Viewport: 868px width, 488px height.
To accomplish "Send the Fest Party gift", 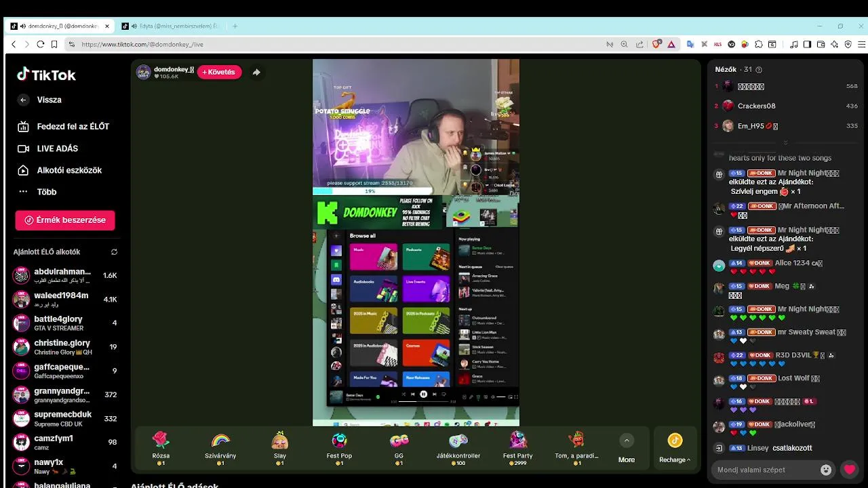I will [517, 447].
